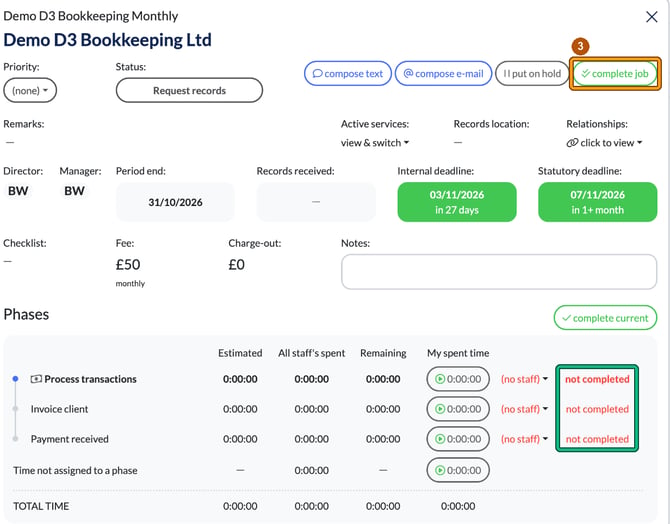Assign staff to Invoice client phase

(x=524, y=409)
